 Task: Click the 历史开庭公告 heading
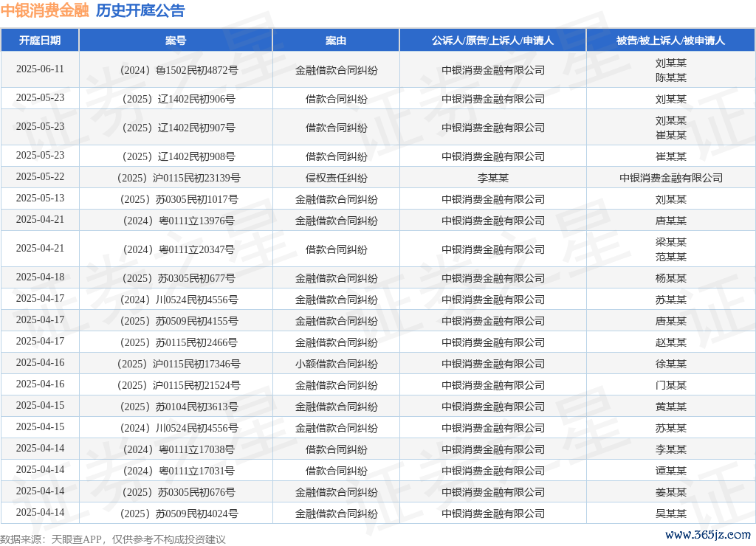point(140,10)
